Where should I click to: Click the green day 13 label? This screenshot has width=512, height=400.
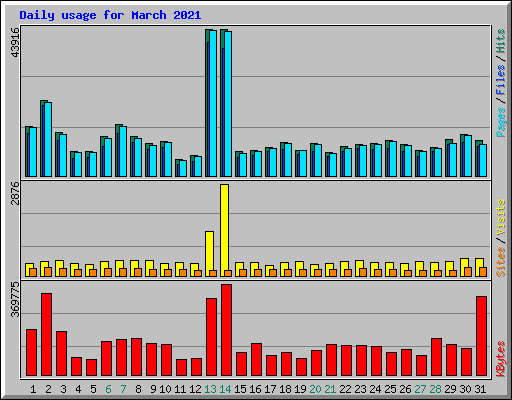tap(210, 389)
